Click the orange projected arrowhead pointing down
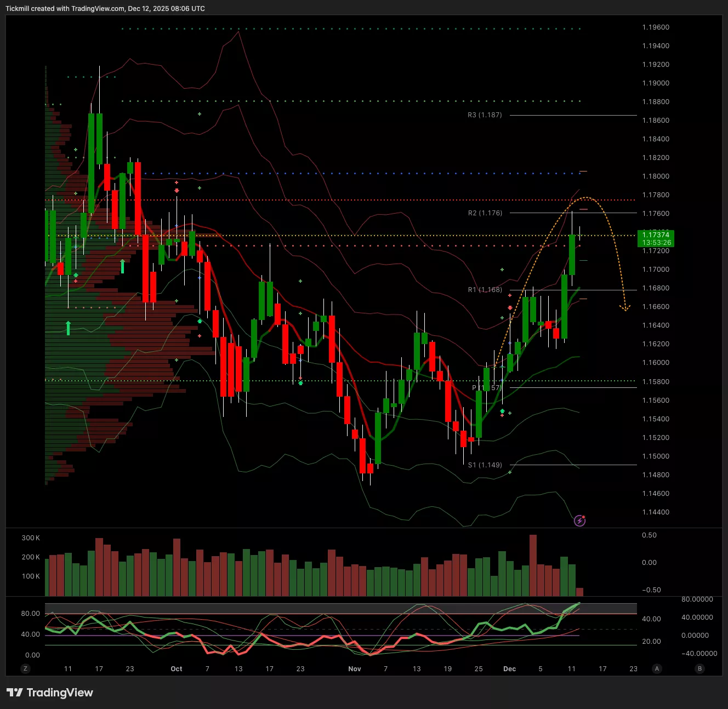728x709 pixels. pos(624,308)
